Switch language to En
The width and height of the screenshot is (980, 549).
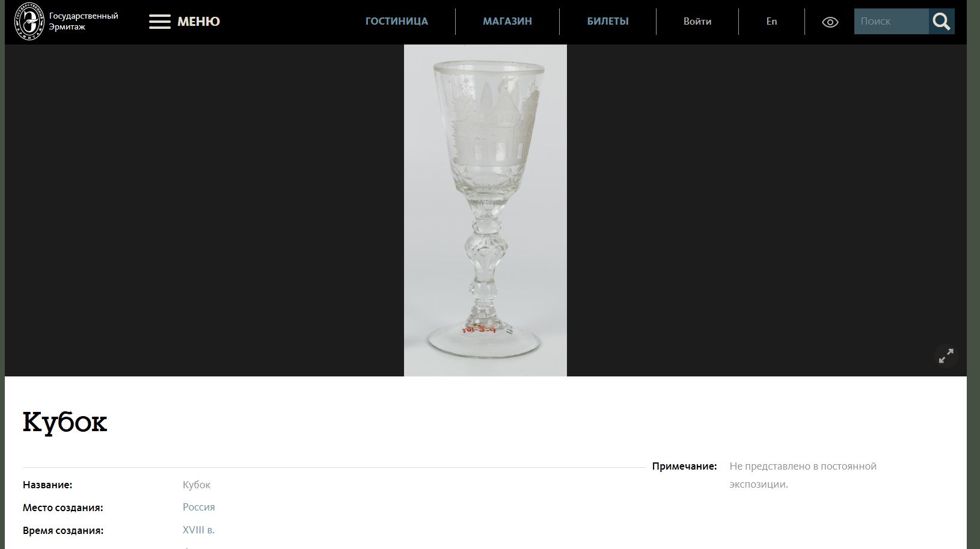[x=771, y=21]
